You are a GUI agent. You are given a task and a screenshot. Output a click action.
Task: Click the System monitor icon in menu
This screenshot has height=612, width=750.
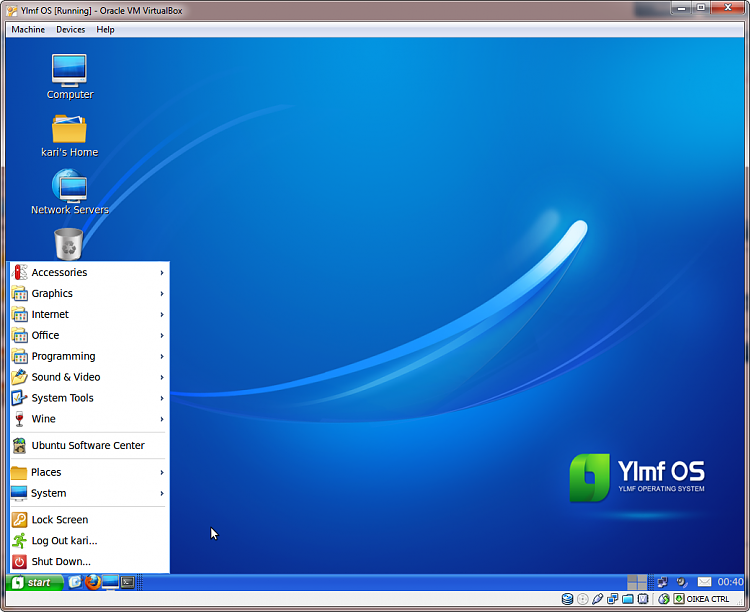tap(19, 493)
